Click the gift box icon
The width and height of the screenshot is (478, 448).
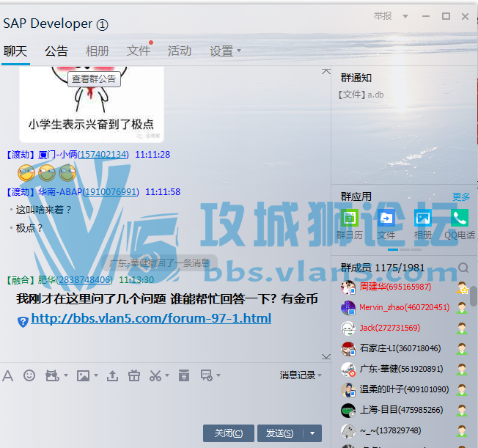(134, 375)
